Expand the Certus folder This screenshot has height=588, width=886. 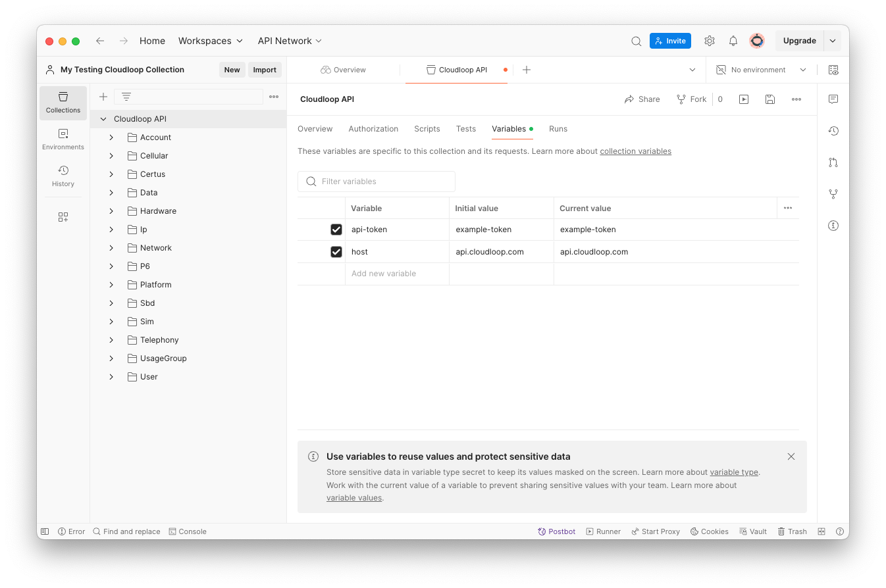click(111, 174)
